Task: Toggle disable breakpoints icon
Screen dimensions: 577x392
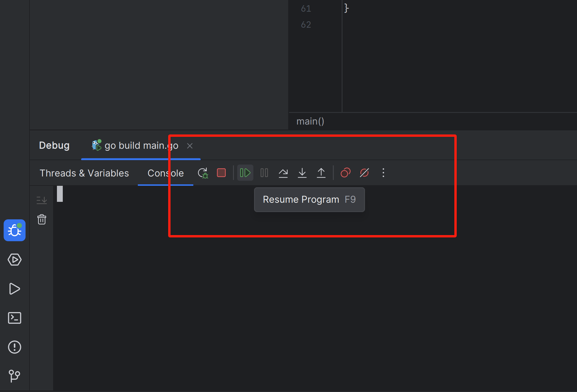Action: pos(365,173)
